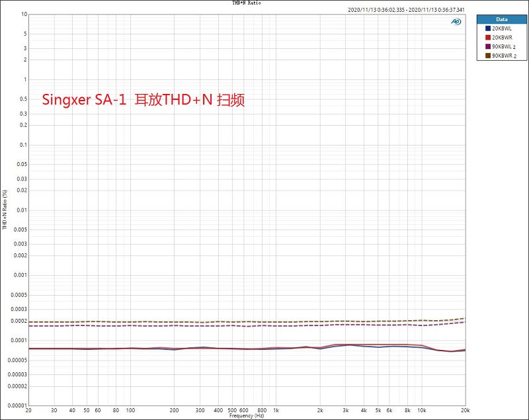Click the 1k tick on frequency axis
This screenshot has height=420, width=529.
click(276, 410)
